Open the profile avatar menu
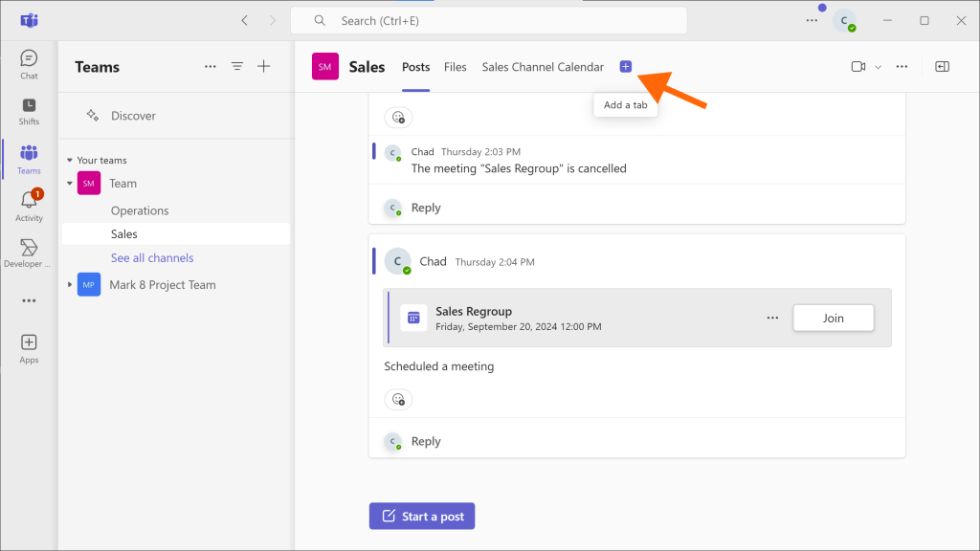Screen dimensions: 980x551 [844, 21]
